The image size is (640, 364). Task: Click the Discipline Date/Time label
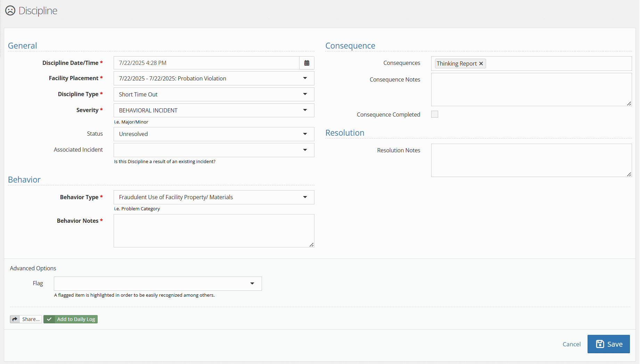[x=70, y=63]
